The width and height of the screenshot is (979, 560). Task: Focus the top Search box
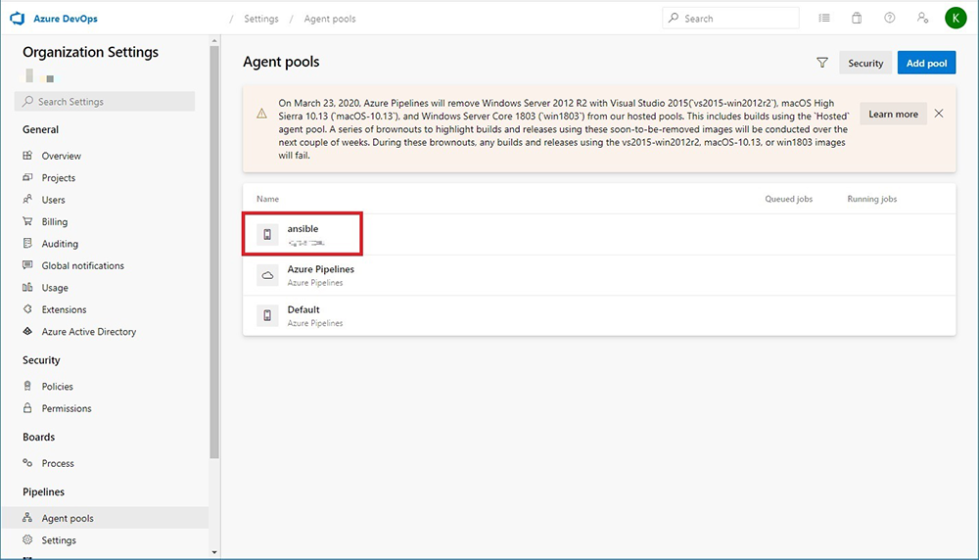click(730, 18)
